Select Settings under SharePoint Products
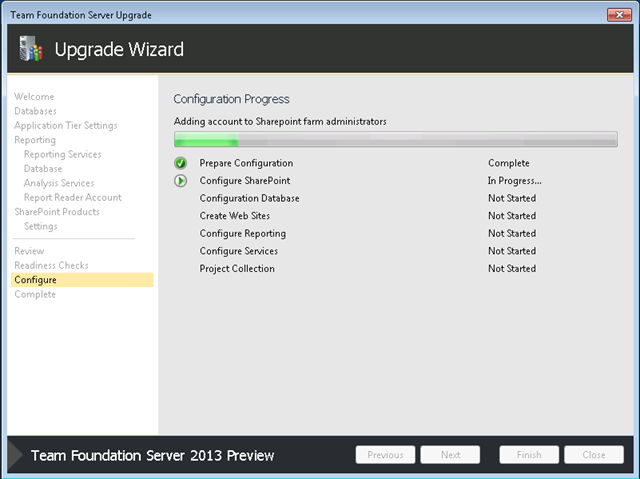 pyautogui.click(x=40, y=226)
